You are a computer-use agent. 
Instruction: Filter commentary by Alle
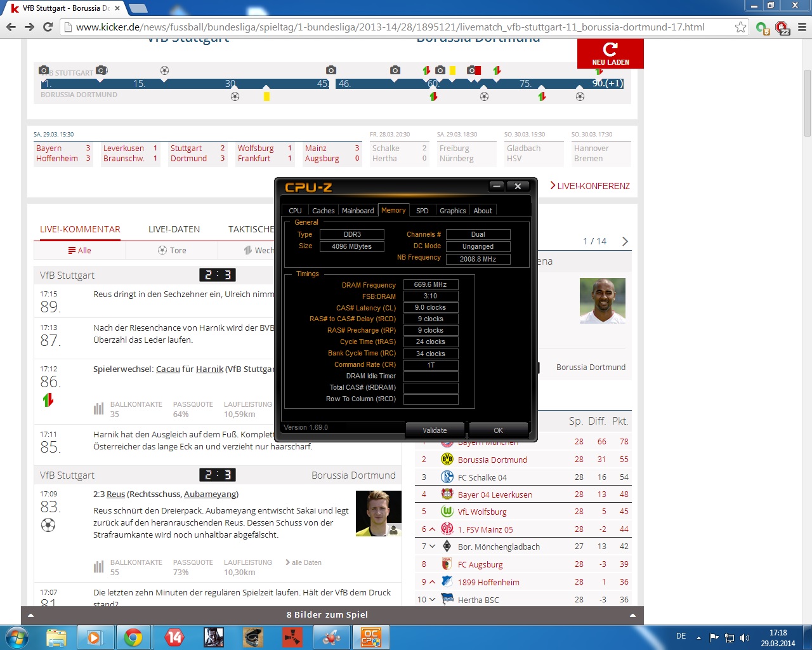80,250
